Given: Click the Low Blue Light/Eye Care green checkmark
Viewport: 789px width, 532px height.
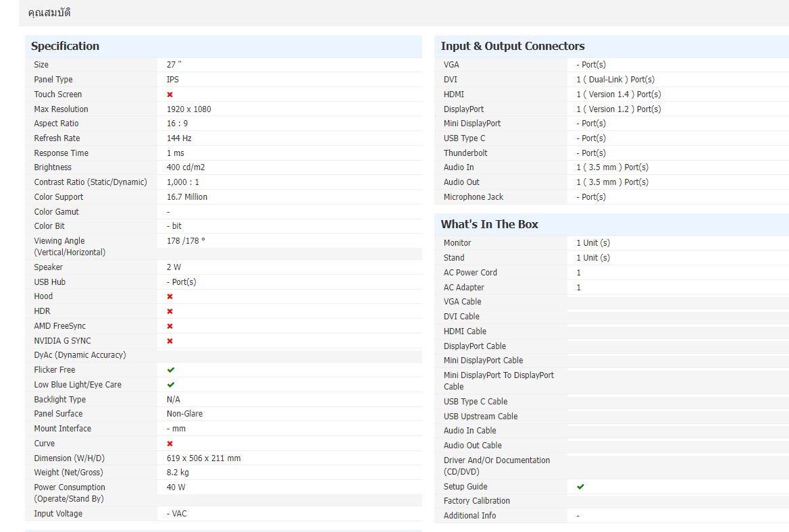Looking at the screenshot, I should coord(171,385).
